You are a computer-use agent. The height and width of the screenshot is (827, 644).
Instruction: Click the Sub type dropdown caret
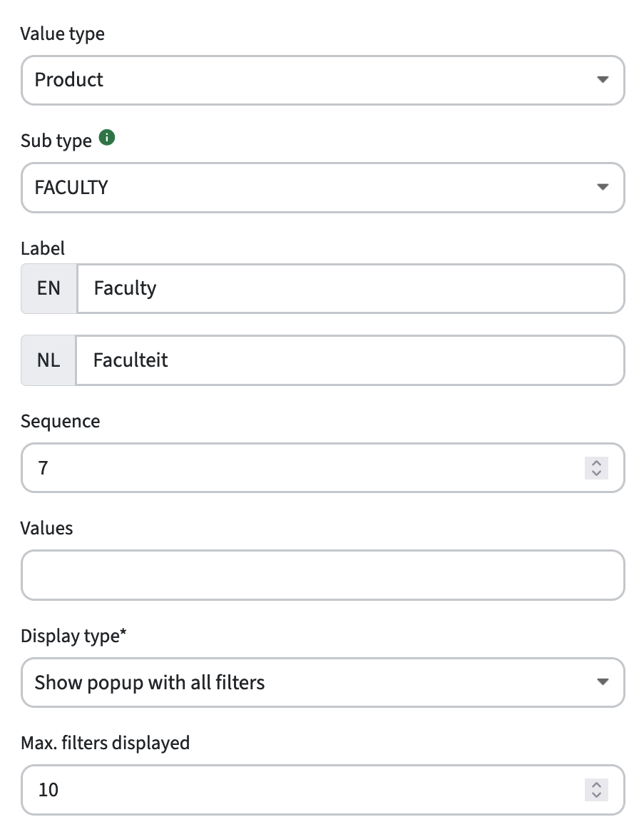603,187
